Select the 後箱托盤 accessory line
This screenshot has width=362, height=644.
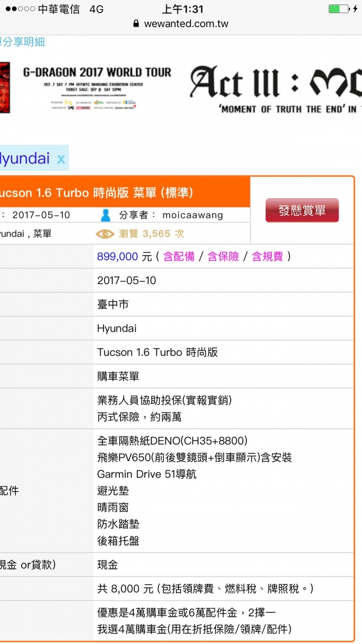point(118,541)
